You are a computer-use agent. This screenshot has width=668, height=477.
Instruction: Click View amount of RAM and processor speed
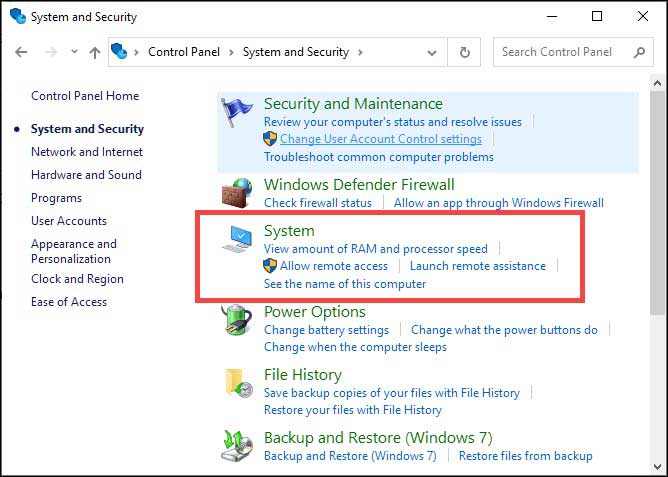point(375,248)
